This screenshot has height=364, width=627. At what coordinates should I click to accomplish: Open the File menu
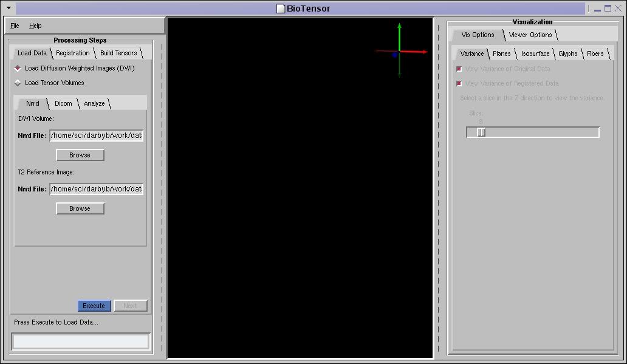(x=15, y=26)
